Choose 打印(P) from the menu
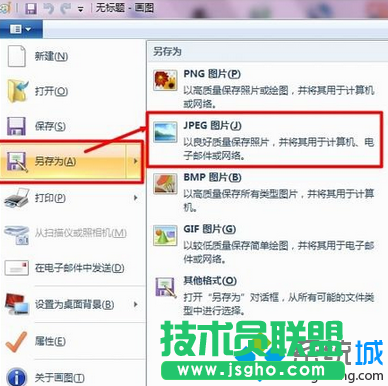The height and width of the screenshot is (386, 388). click(50, 198)
